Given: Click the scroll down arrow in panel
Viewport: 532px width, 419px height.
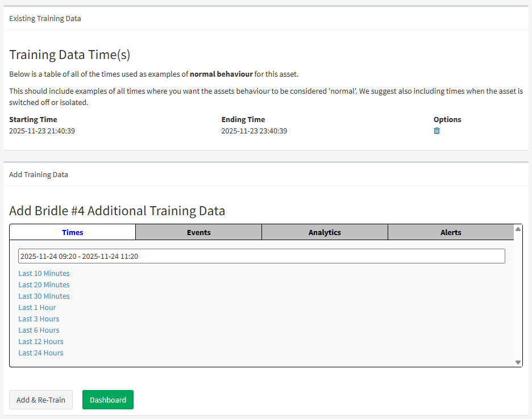Looking at the screenshot, I should coord(518,362).
